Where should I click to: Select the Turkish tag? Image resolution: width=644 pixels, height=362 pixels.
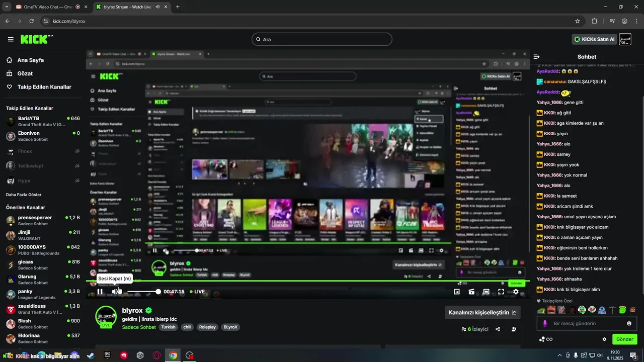coord(168,327)
